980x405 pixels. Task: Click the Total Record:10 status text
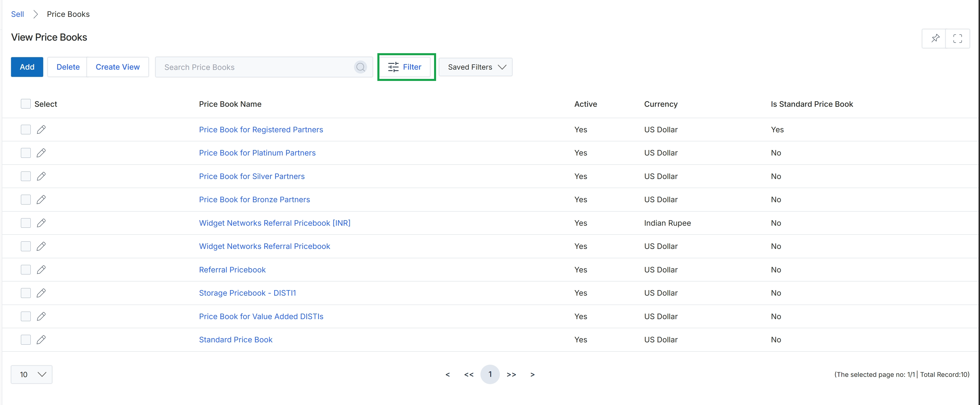[944, 375]
